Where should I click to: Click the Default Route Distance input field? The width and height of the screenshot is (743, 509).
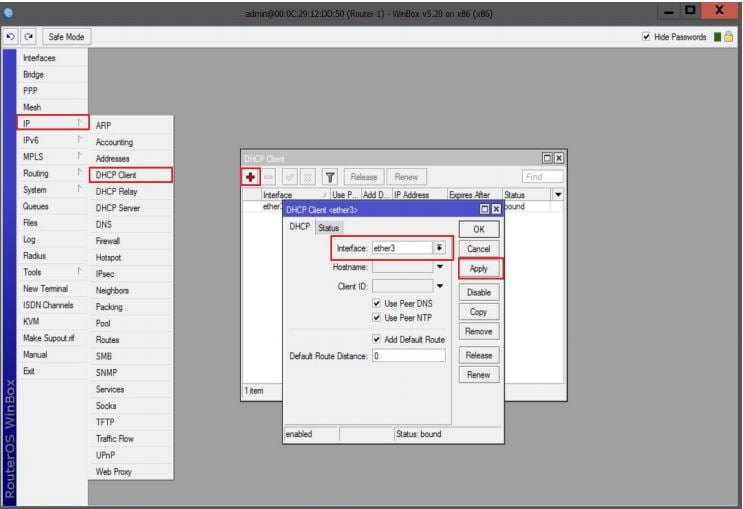(408, 356)
